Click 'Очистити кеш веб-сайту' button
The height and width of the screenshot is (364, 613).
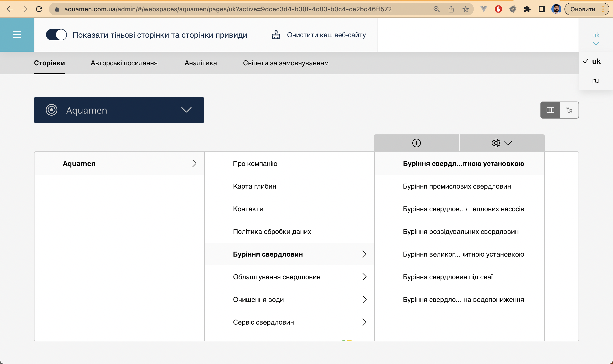click(x=319, y=35)
